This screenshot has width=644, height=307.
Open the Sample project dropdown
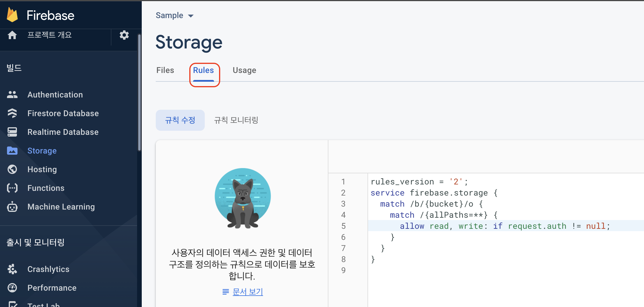(x=174, y=15)
